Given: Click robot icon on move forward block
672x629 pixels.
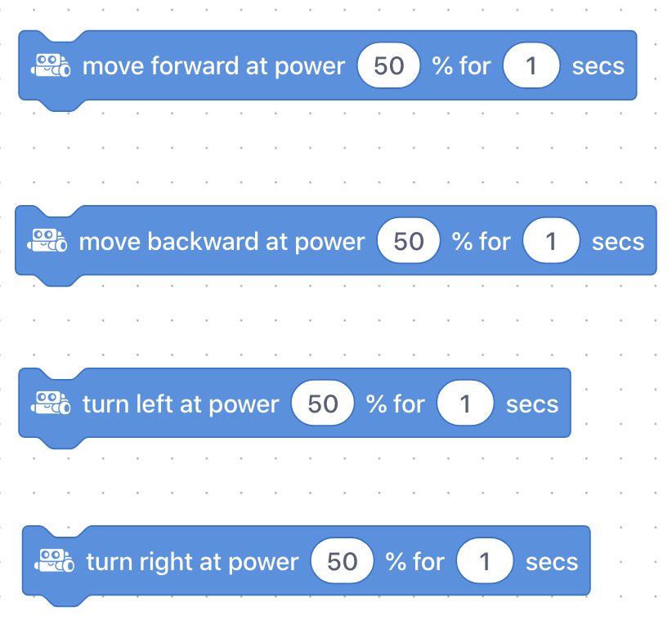Looking at the screenshot, I should (x=51, y=65).
